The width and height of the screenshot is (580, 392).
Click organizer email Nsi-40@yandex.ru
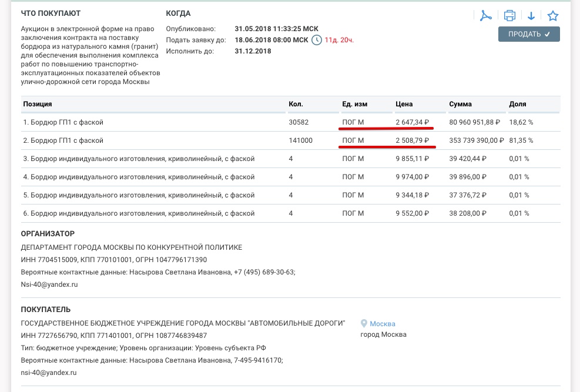click(49, 284)
